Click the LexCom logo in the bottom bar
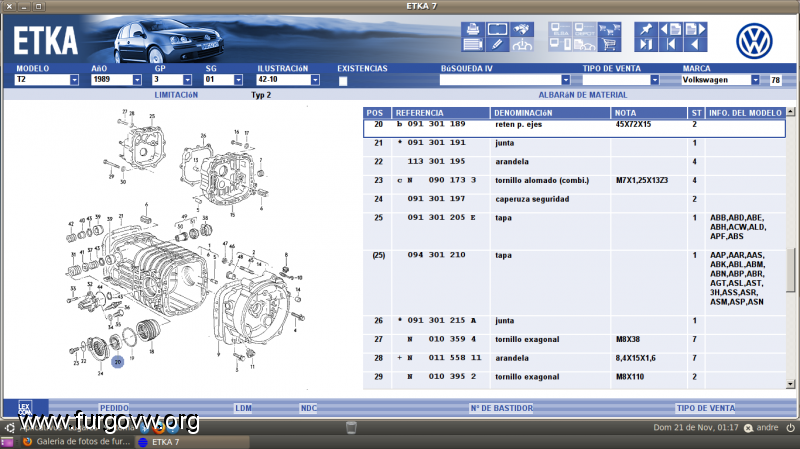Viewport: 800px width, 449px height. pos(25,408)
